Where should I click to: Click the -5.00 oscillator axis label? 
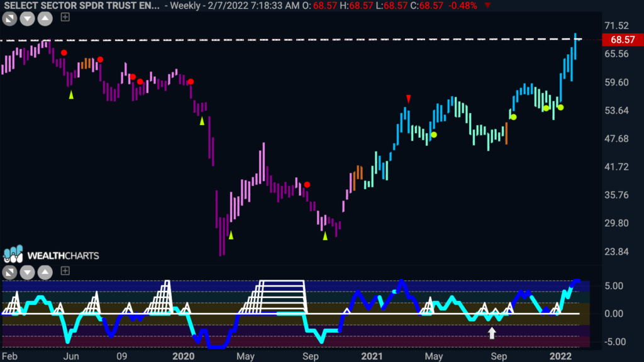(615, 342)
